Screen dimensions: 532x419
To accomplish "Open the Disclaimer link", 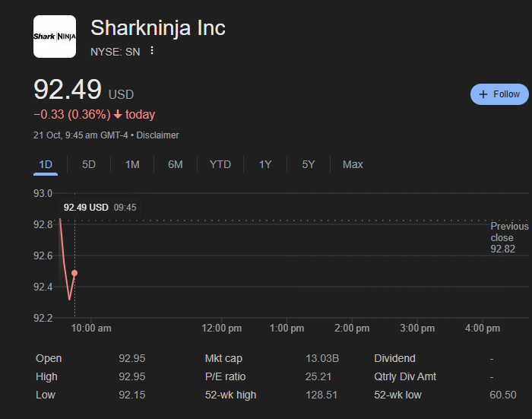I will (157, 135).
